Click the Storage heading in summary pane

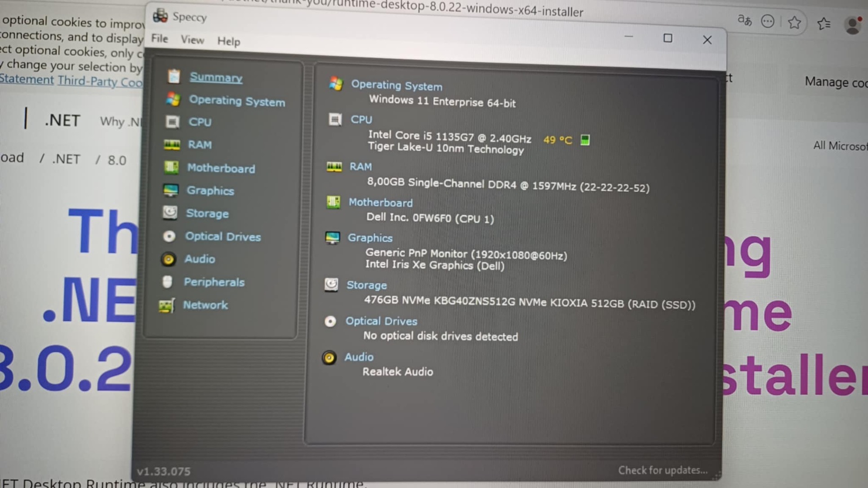point(366,285)
